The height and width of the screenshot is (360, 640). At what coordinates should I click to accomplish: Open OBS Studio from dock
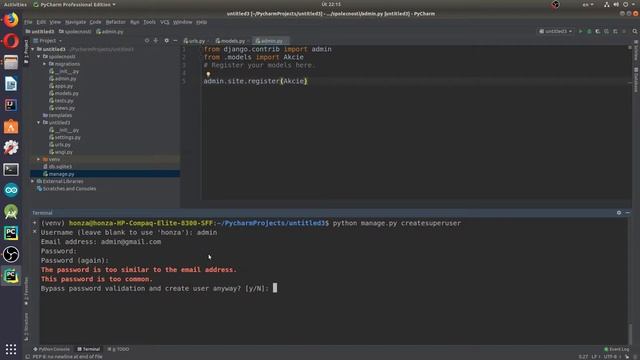point(11,254)
